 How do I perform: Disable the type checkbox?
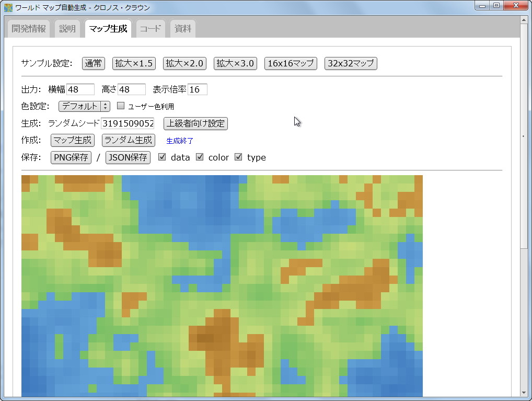[x=238, y=157]
